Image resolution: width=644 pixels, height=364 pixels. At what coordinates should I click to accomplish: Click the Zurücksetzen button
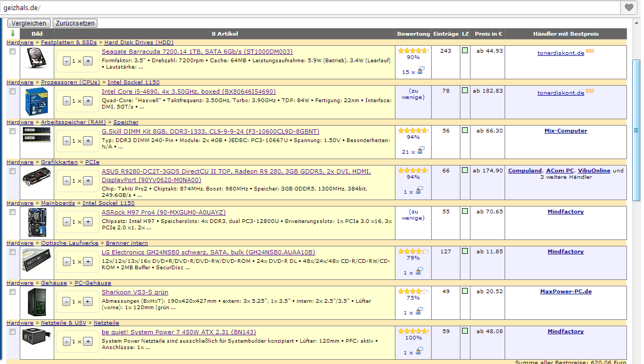75,23
